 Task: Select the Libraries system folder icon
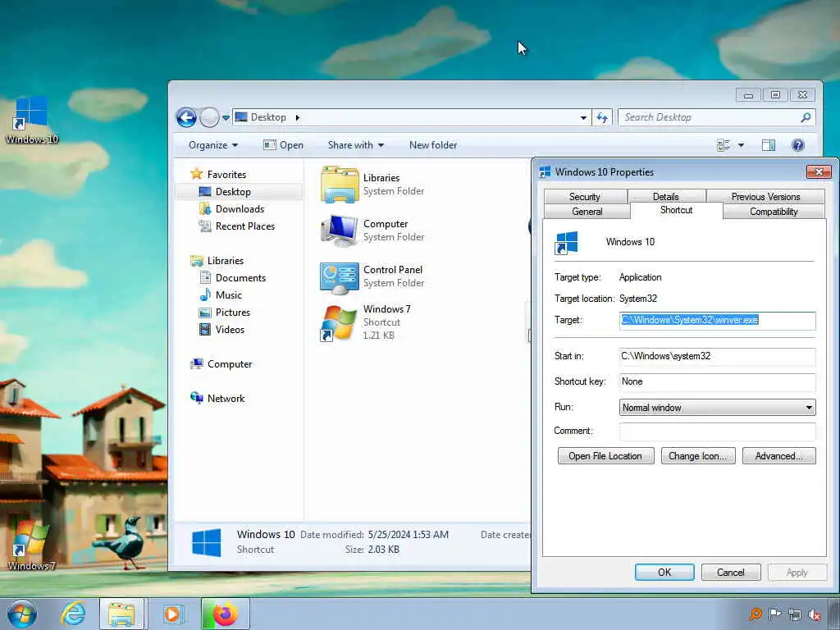point(339,185)
